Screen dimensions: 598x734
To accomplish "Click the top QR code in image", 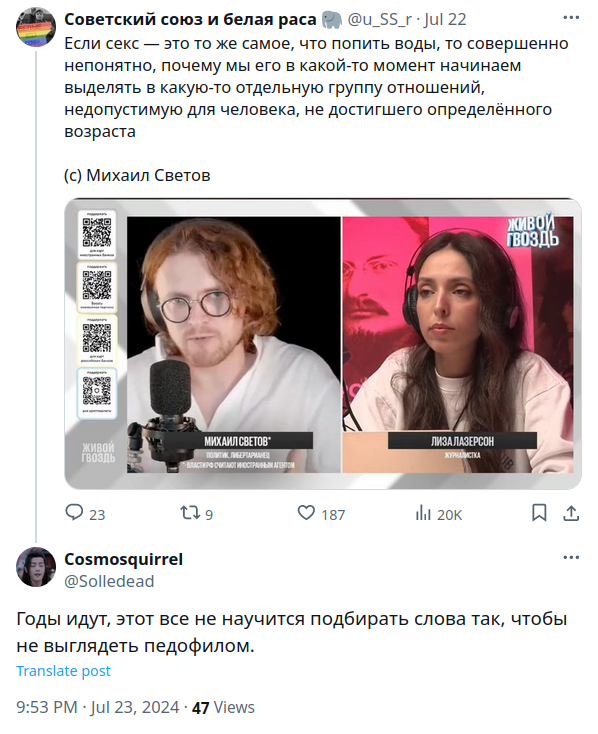I will tap(97, 233).
